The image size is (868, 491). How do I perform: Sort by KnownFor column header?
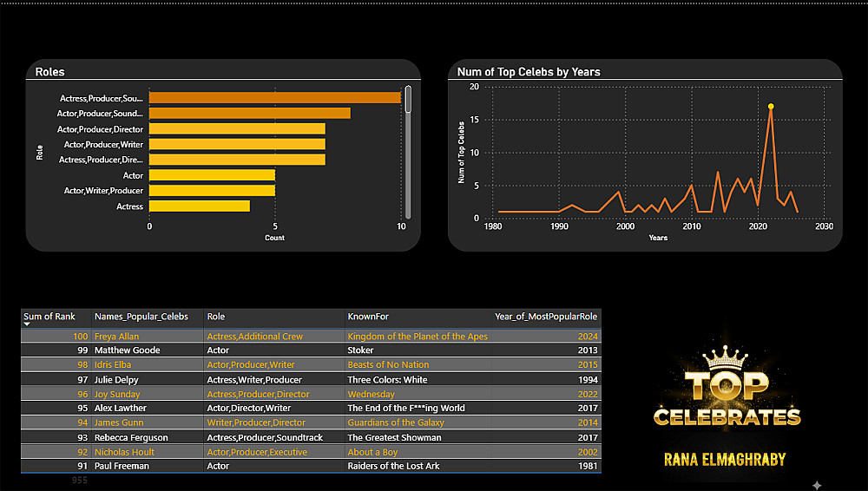(368, 317)
